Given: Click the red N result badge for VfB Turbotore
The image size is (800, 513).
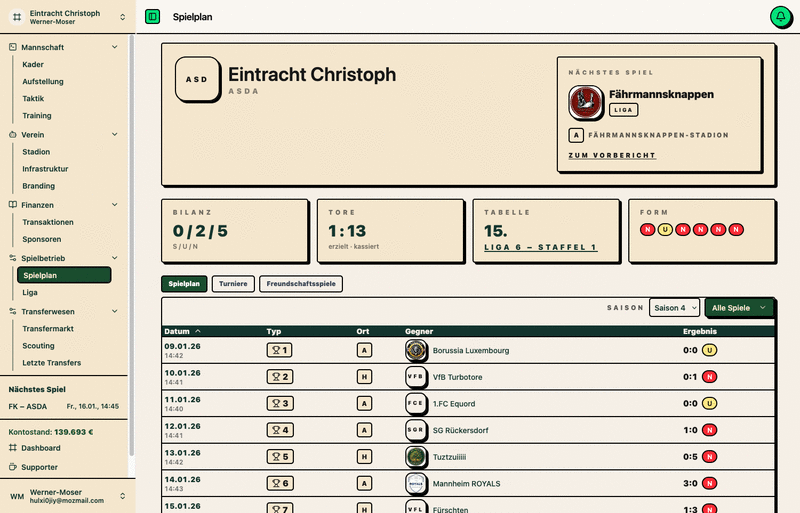Looking at the screenshot, I should 709,377.
